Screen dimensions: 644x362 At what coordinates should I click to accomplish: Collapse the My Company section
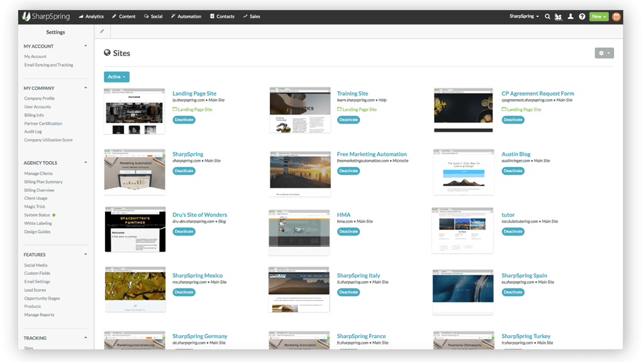coord(86,88)
